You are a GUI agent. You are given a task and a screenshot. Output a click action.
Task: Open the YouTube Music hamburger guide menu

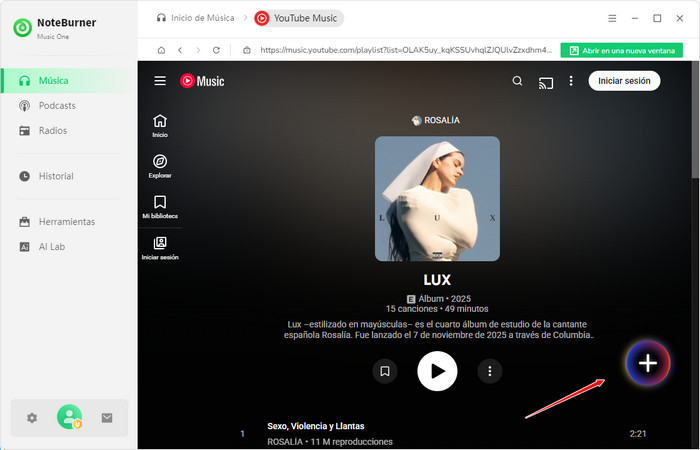(160, 81)
